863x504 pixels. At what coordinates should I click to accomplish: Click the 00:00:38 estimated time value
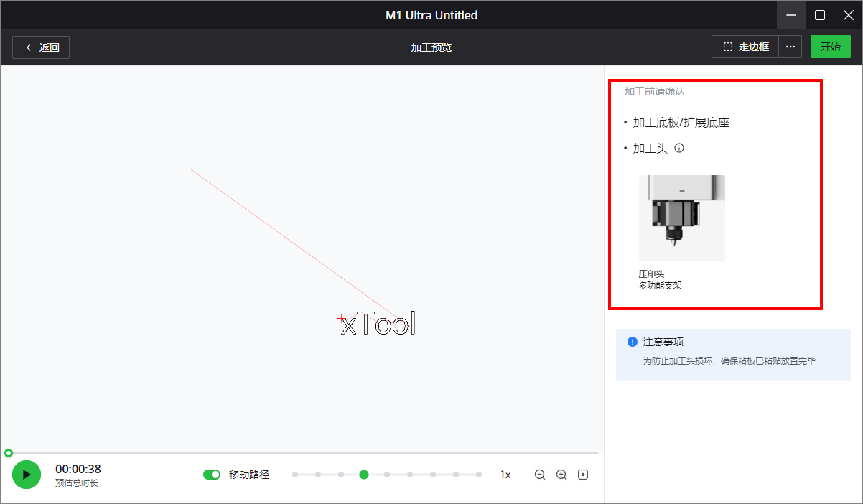point(78,470)
